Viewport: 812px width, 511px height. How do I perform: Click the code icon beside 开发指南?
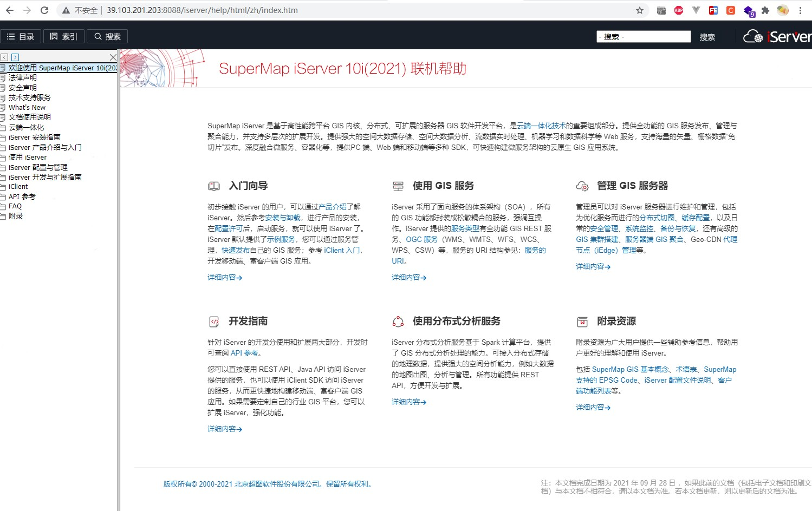pyautogui.click(x=214, y=322)
